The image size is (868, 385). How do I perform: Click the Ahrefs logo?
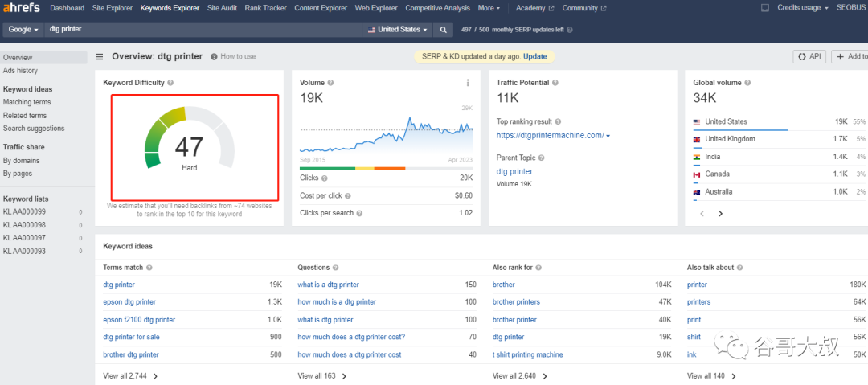tap(21, 8)
